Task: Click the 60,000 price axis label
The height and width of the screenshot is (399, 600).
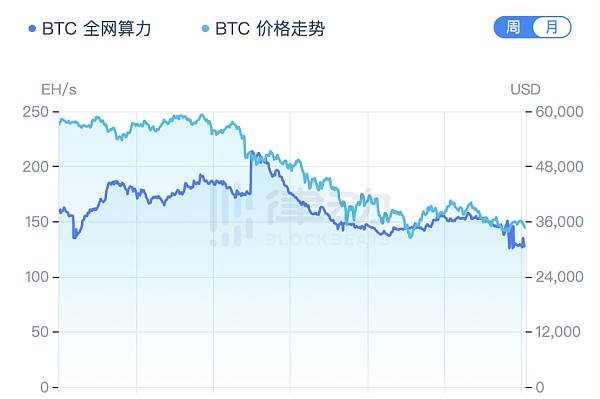Action: coord(559,112)
